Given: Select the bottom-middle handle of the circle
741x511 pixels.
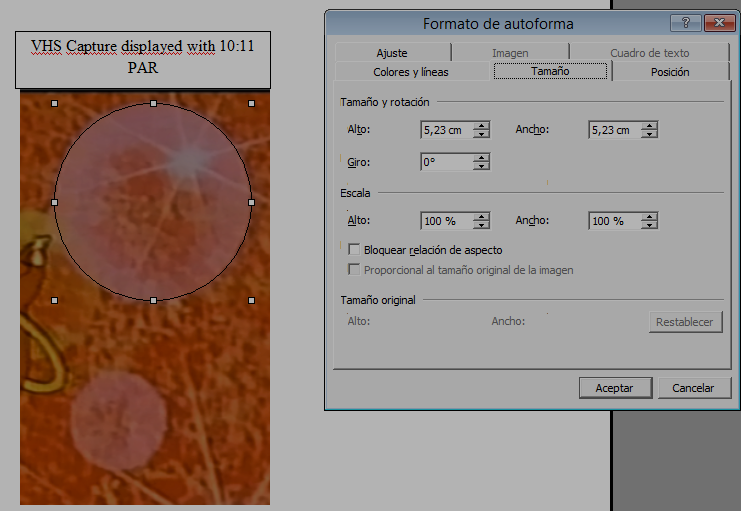Looking at the screenshot, I should click(x=153, y=301).
